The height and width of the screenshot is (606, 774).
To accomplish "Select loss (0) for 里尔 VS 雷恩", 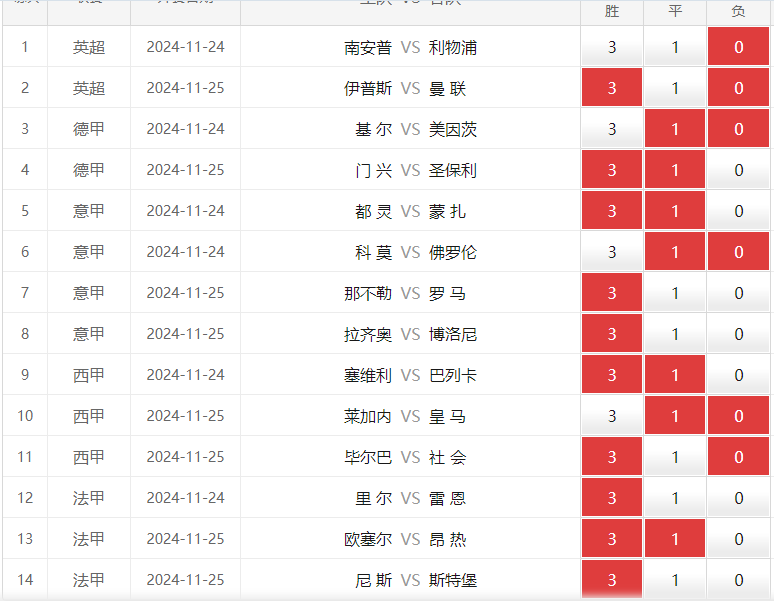I will coord(738,497).
